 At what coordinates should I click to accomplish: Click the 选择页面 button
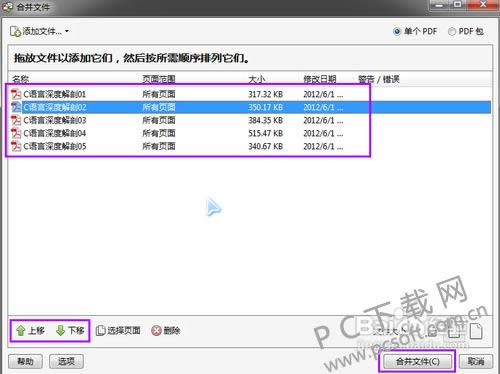coord(118,331)
